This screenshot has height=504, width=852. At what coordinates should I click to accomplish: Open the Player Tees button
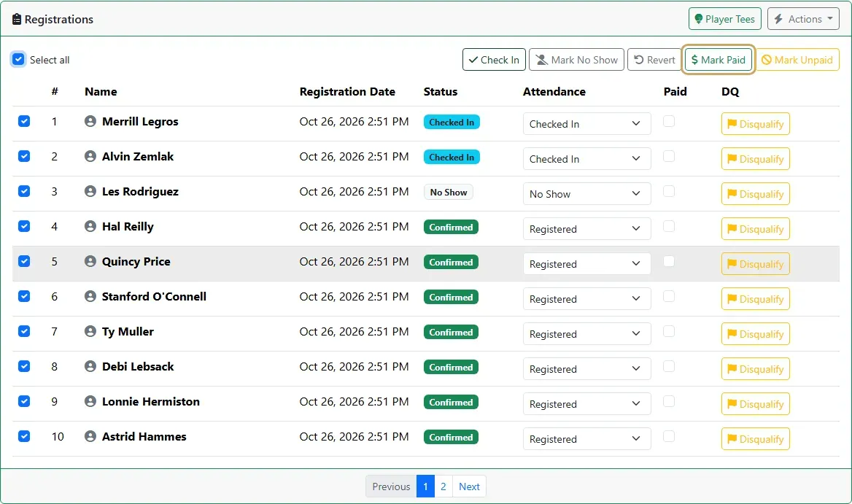point(725,19)
